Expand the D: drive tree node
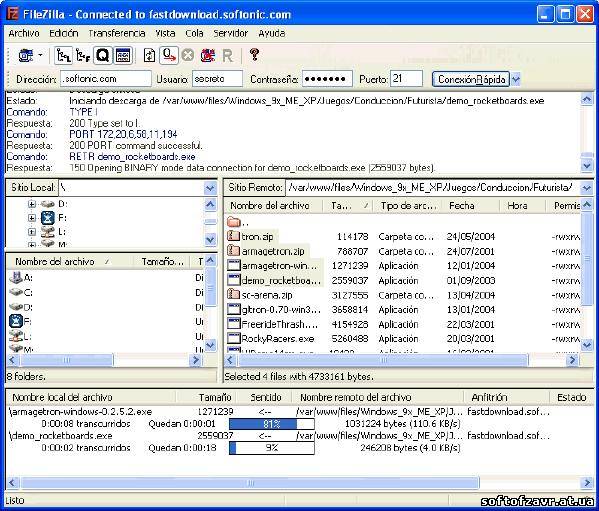599x511 pixels. tap(32, 204)
